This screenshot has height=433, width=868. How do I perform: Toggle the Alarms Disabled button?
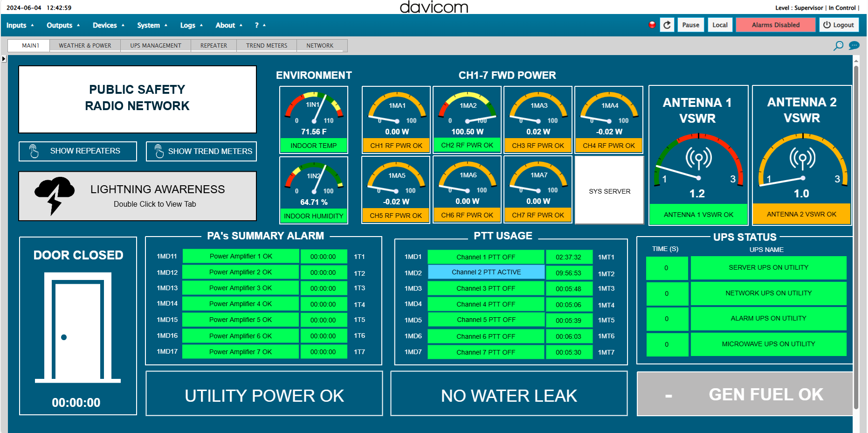coord(776,25)
